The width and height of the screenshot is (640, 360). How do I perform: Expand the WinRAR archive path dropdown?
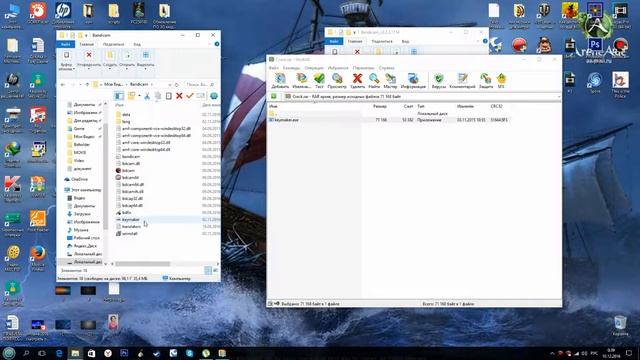(558, 97)
